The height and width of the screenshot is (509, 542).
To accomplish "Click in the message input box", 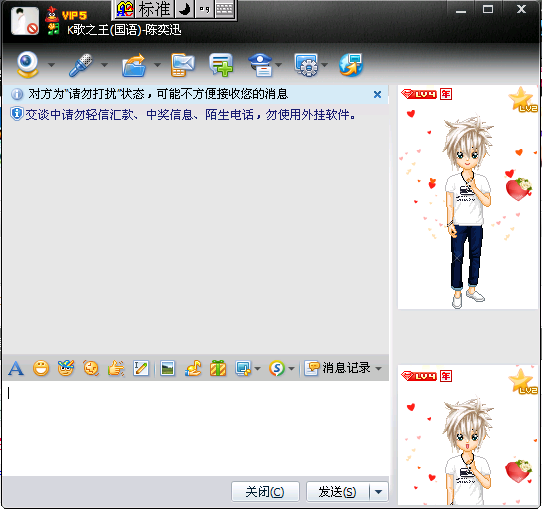I will pos(196,428).
